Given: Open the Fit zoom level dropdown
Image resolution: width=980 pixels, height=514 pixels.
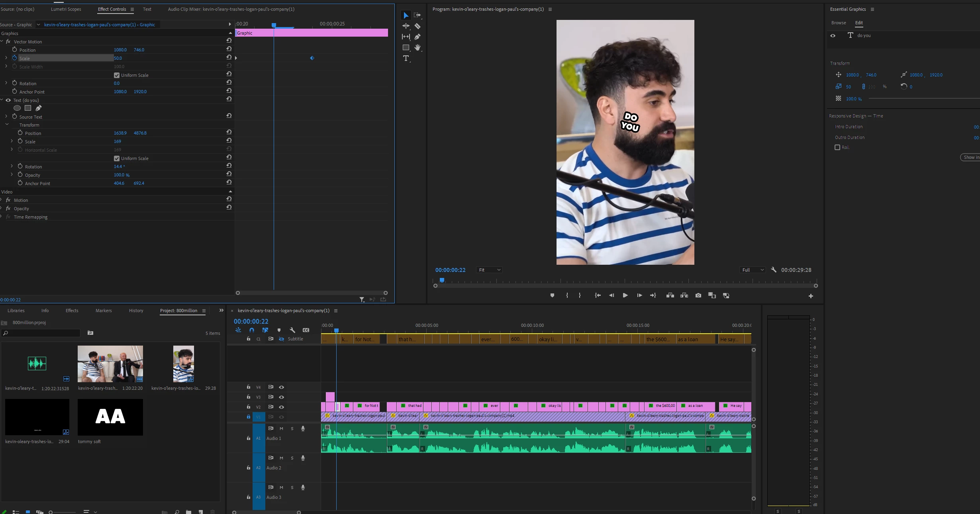Looking at the screenshot, I should pos(489,270).
